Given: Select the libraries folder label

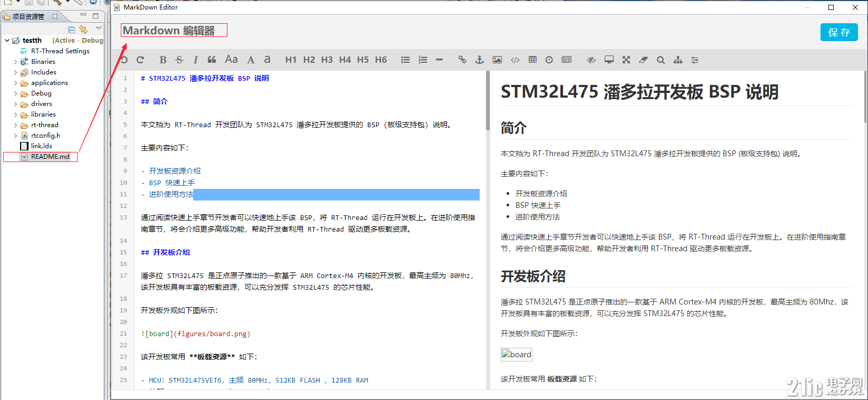Looking at the screenshot, I should click(43, 115).
